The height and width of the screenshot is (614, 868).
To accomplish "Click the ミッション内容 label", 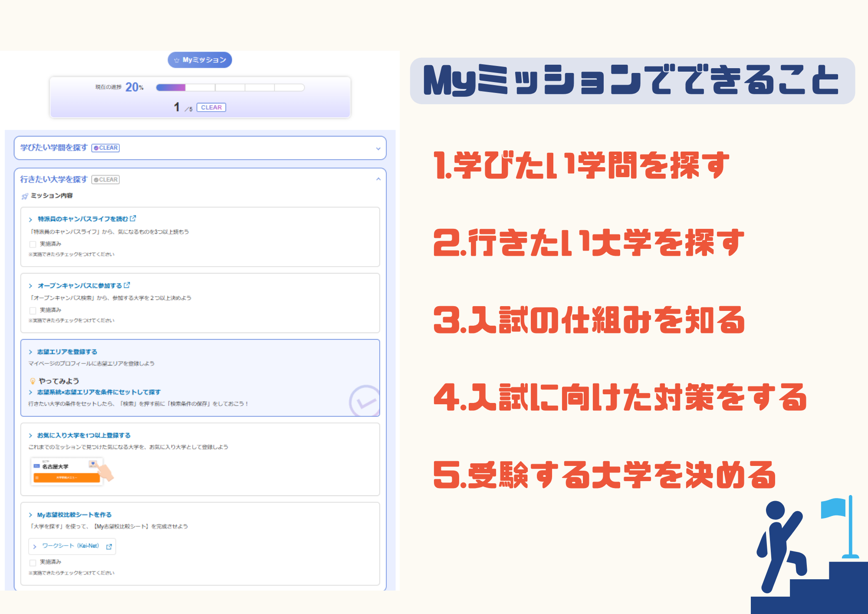I will pos(52,196).
